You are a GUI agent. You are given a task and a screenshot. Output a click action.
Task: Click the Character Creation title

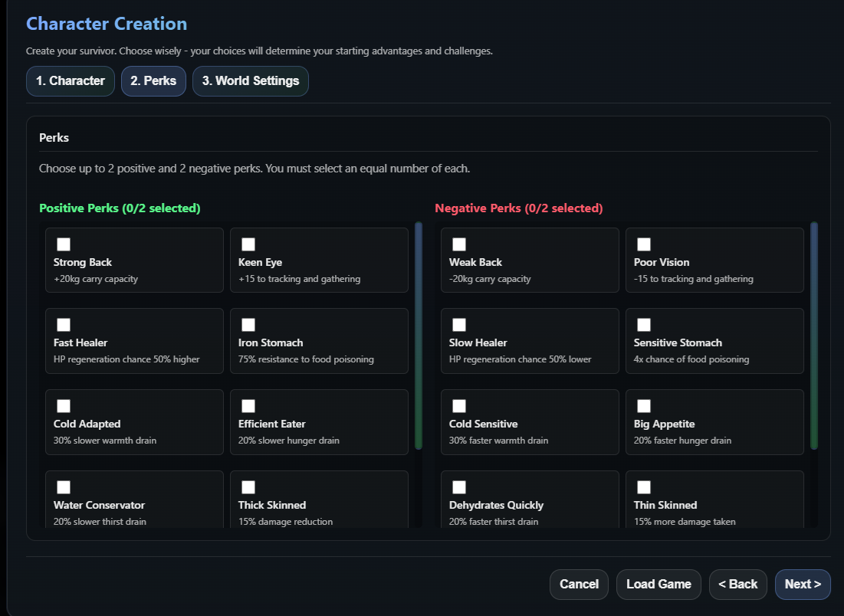coord(107,24)
